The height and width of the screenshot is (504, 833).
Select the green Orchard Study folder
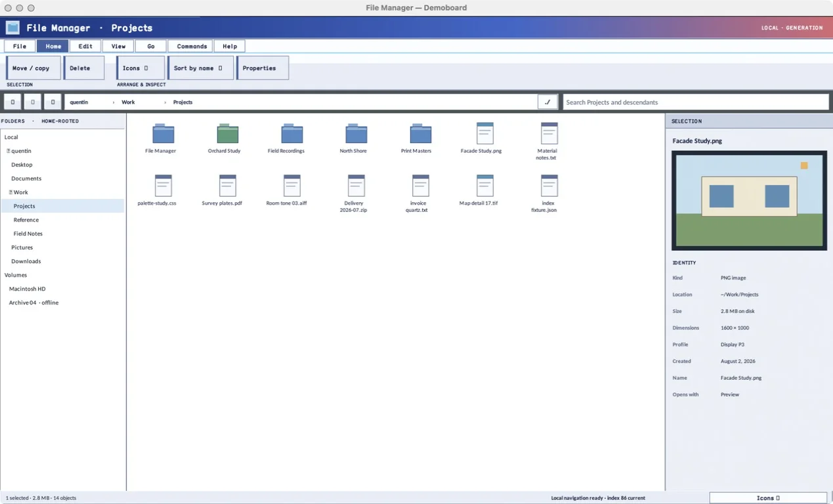(228, 133)
